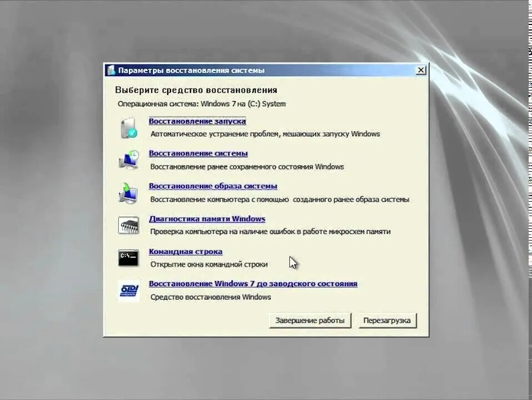Click description "Восстановление компьютера с помощью созданного ранее образа системы"
Image resolution: width=532 pixels, height=400 pixels.
[279, 199]
